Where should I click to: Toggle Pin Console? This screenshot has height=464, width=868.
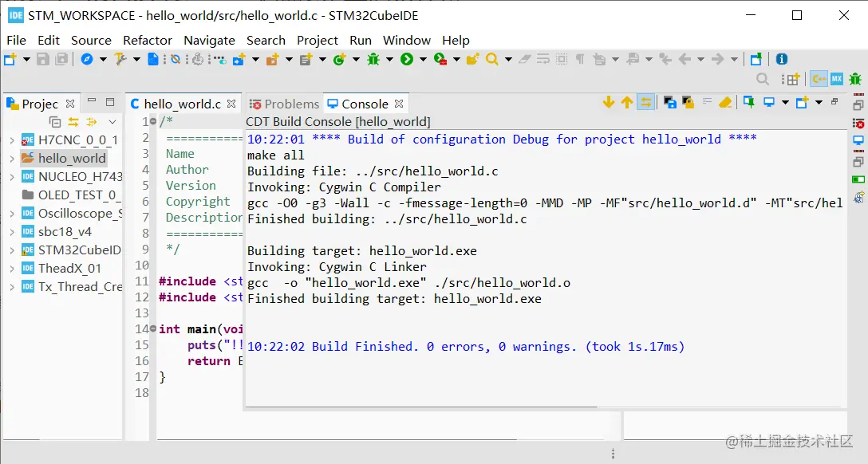point(748,102)
